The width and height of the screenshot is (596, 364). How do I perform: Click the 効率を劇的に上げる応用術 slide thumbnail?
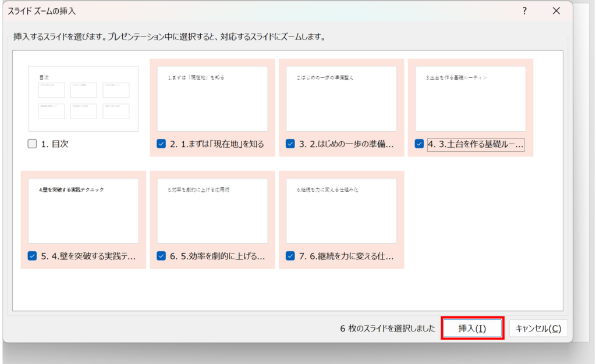click(x=212, y=210)
